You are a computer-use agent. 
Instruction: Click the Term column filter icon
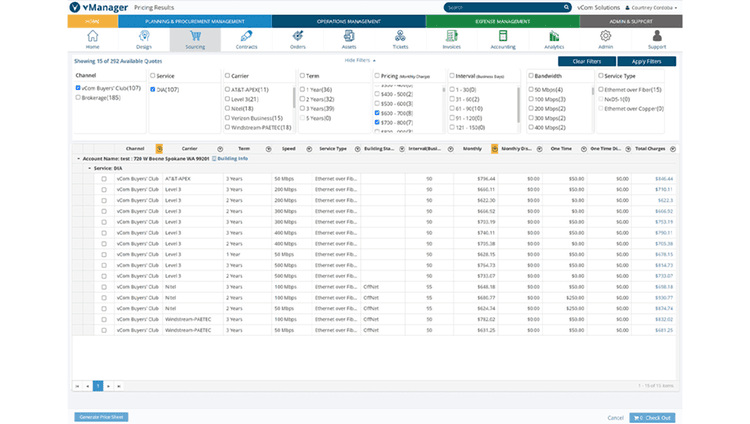pos(268,149)
